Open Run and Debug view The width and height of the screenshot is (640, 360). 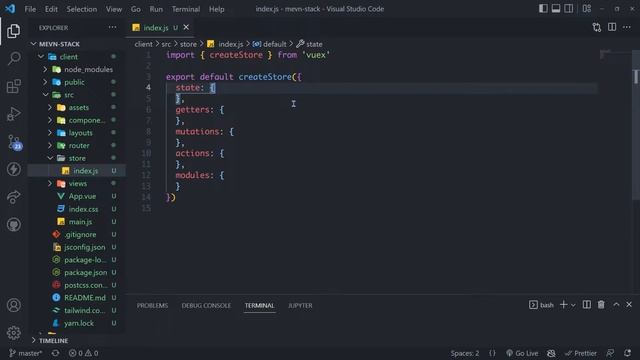13,114
